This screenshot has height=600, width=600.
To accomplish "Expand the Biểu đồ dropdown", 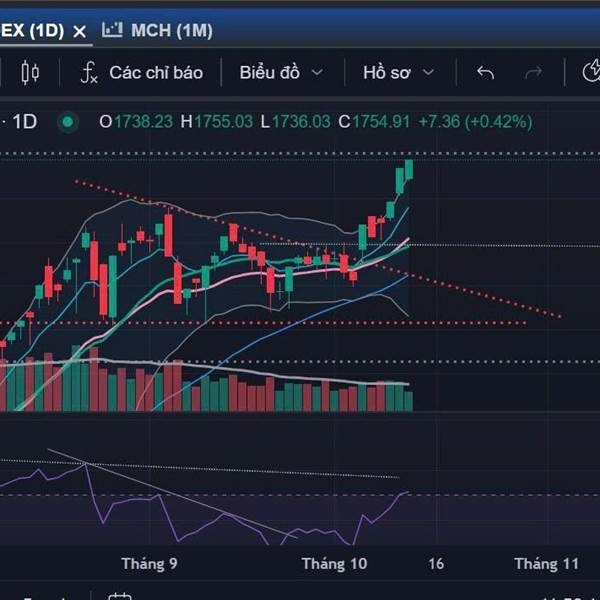I will click(x=281, y=73).
